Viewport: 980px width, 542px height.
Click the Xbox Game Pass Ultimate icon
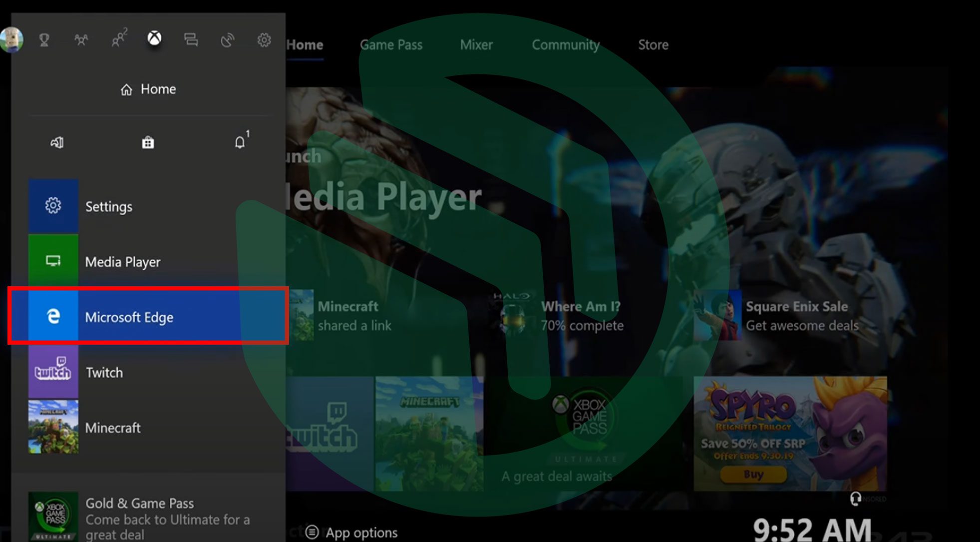point(53,517)
